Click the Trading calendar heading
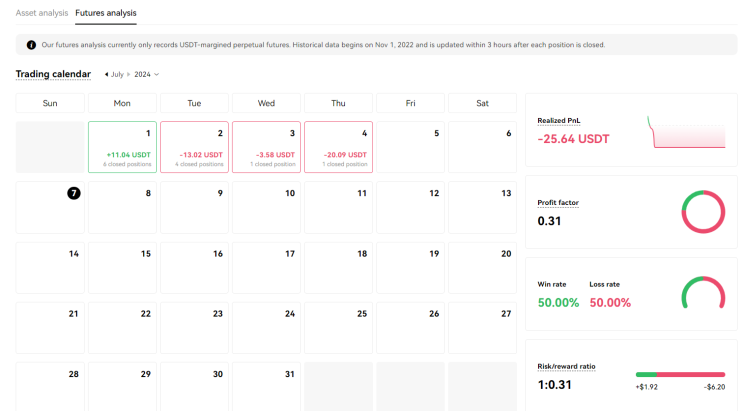This screenshot has height=411, width=743. [53, 74]
